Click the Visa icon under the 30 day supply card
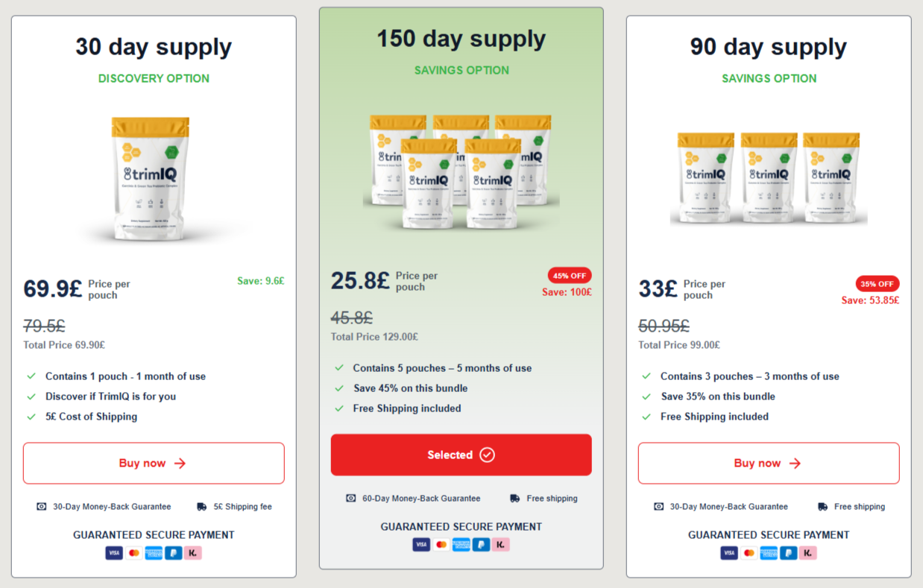Image resolution: width=923 pixels, height=588 pixels. coord(114,553)
